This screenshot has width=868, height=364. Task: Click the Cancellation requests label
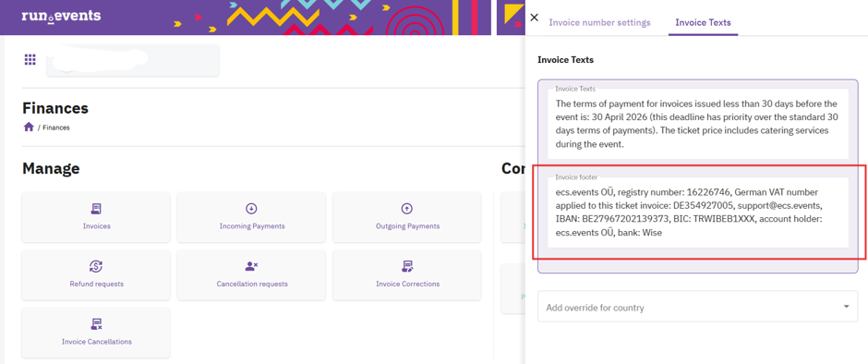[x=252, y=284]
